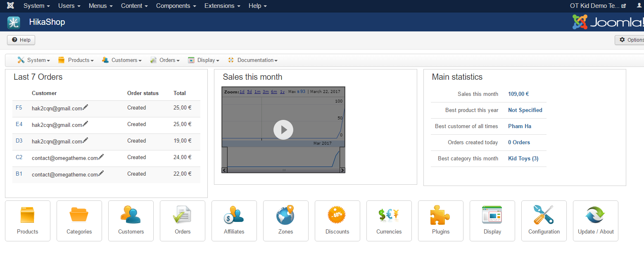Open the Products dashboard icon
The height and width of the screenshot is (255, 644).
28,221
